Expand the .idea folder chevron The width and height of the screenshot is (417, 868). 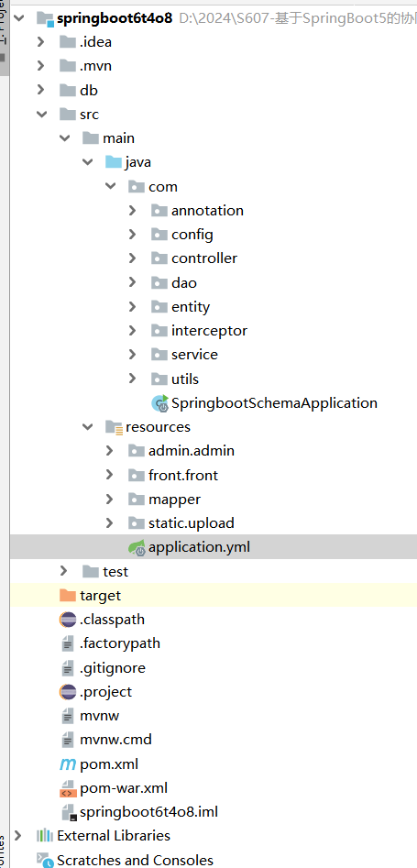click(x=40, y=41)
